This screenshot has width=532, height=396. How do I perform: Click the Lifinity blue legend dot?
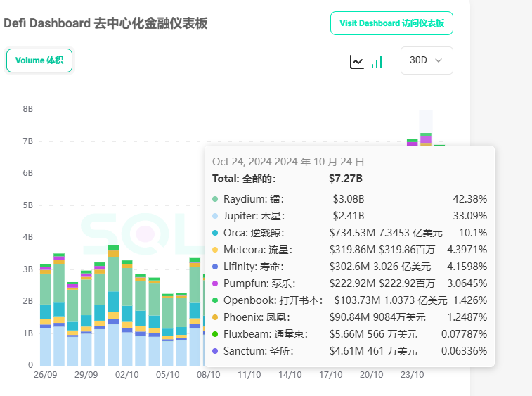point(216,267)
